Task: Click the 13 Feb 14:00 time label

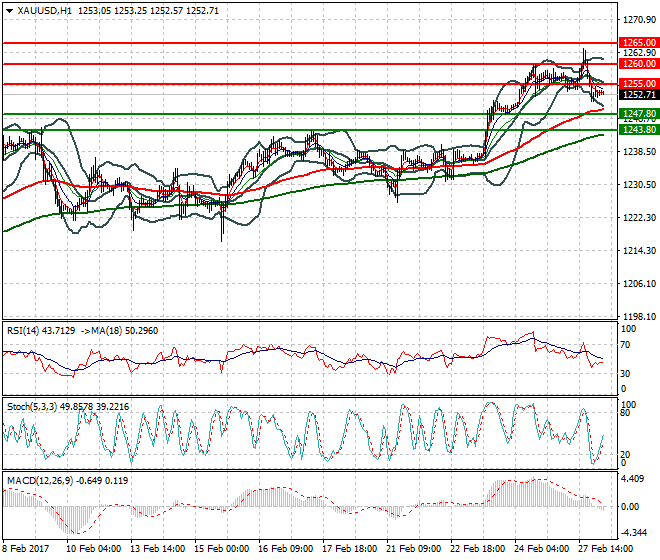Action: coord(157,549)
